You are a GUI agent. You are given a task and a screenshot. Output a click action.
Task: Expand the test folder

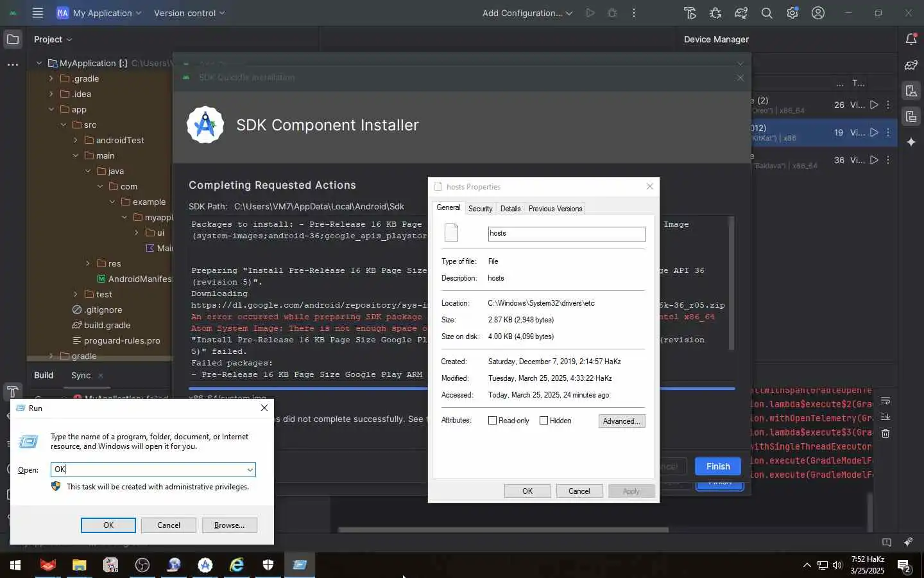(x=76, y=294)
